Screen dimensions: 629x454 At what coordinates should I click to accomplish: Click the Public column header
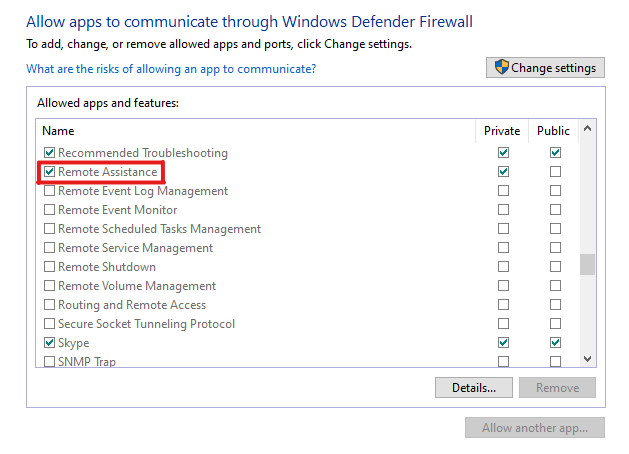tap(553, 131)
